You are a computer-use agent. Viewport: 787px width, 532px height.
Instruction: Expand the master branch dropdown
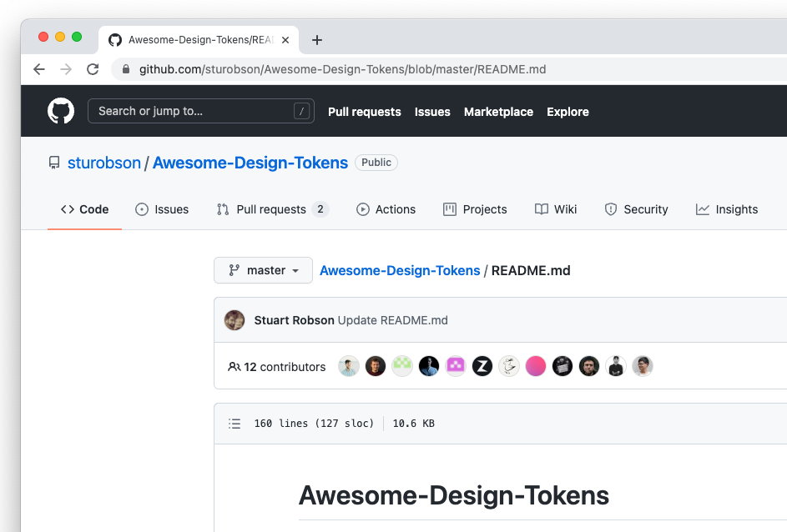click(263, 270)
